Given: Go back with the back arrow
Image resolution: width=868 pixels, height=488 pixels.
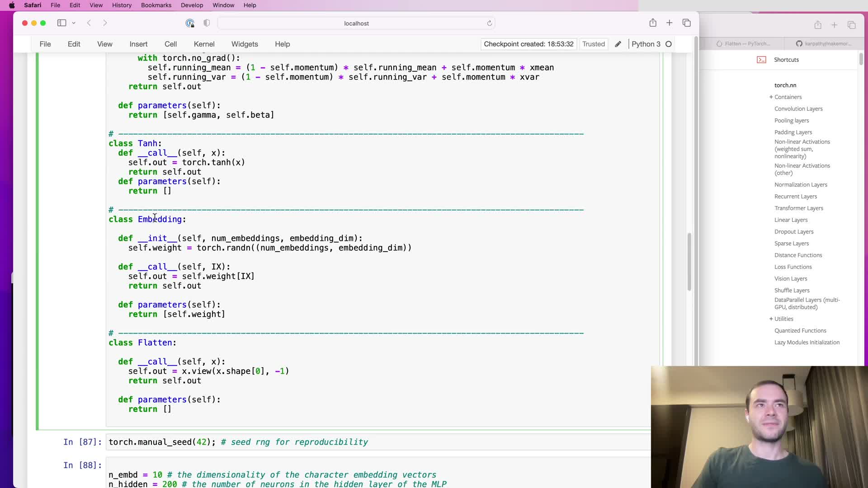Looking at the screenshot, I should tap(89, 23).
